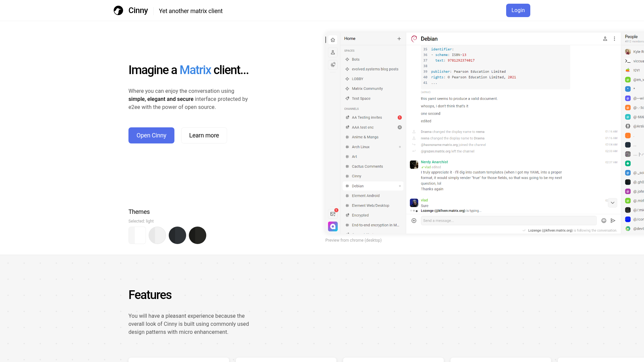
Task: Select the Encrypted channel
Action: pos(373,215)
